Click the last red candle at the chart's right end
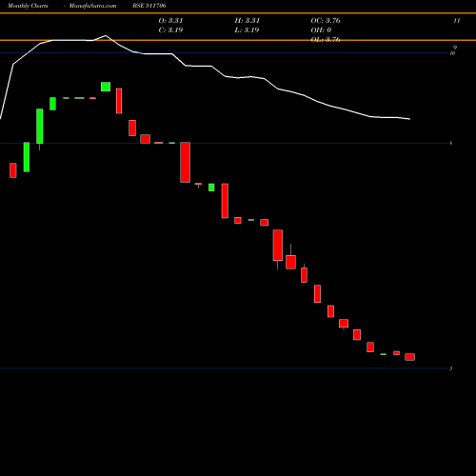 pos(409,357)
